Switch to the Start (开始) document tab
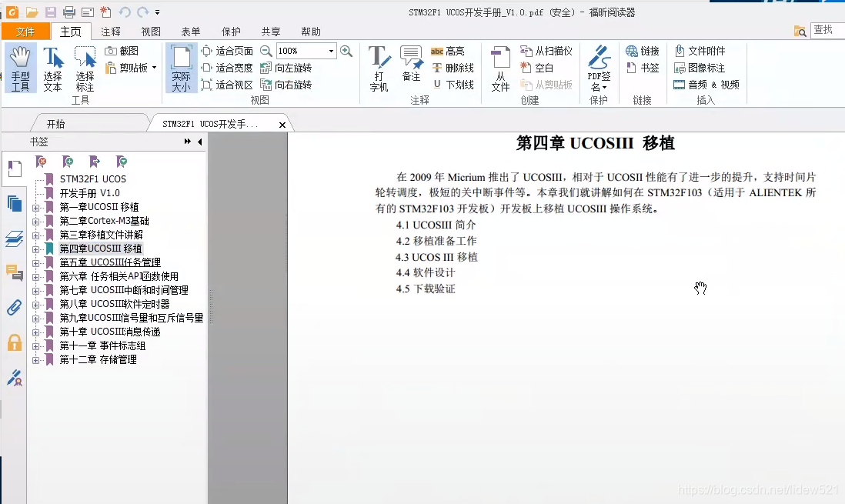 tap(55, 124)
